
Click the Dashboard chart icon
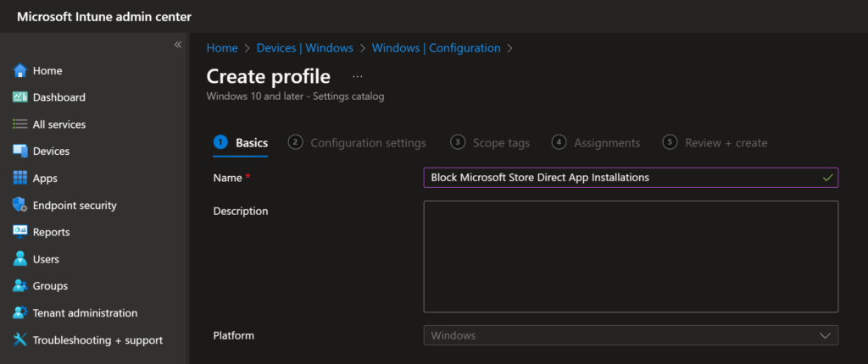(x=20, y=97)
